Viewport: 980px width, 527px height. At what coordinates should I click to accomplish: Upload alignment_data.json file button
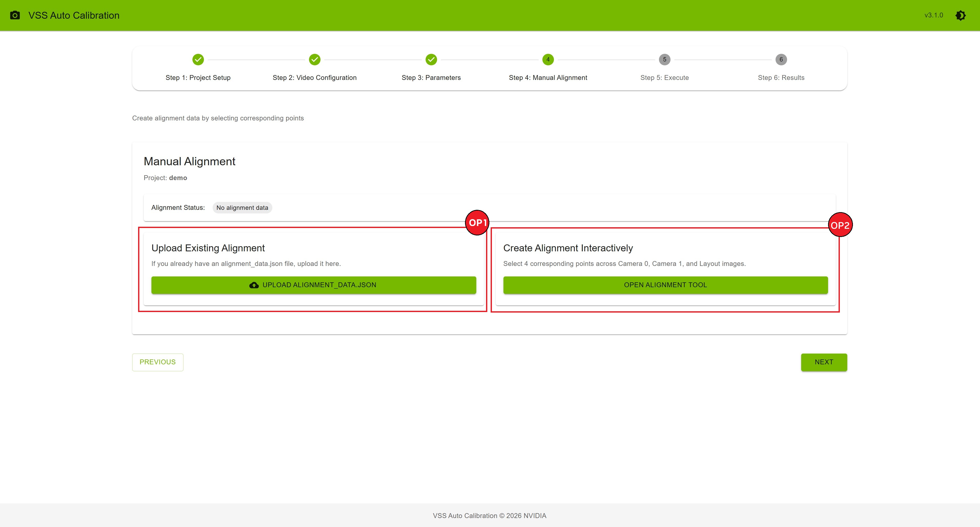point(314,285)
